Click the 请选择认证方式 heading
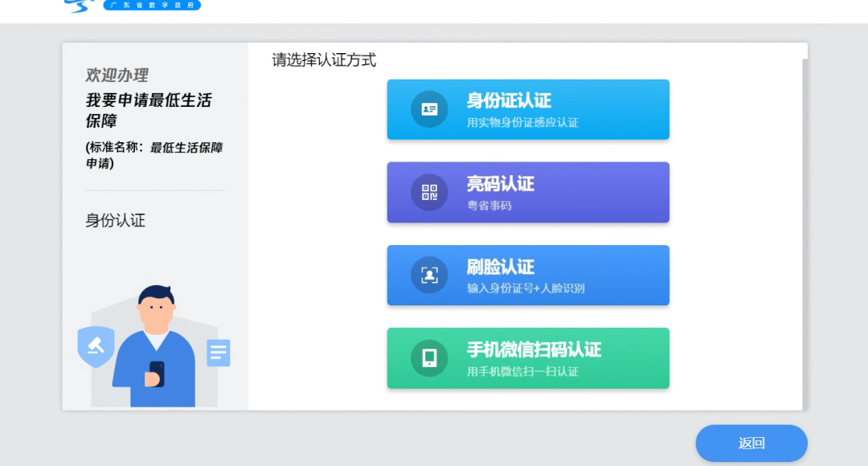This screenshot has height=466, width=868. pyautogui.click(x=322, y=59)
